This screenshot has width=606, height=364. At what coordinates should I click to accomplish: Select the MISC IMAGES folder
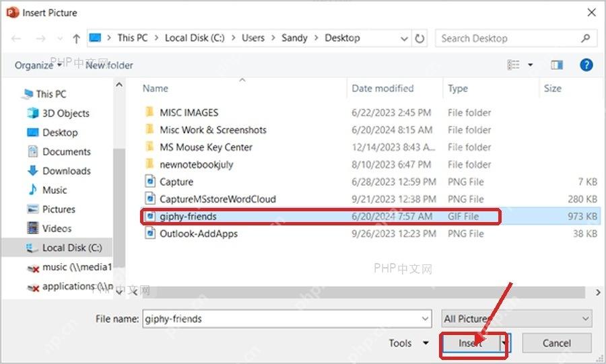click(x=189, y=113)
